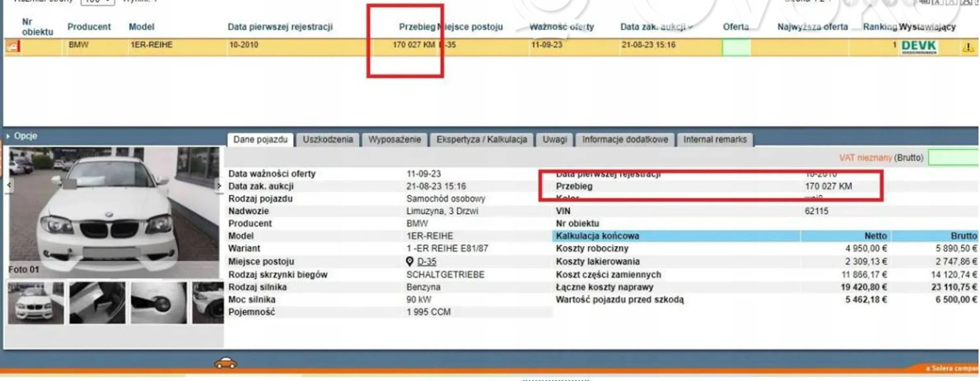Open the page size dropdown
Screen dimensions: 980x381
tap(98, 2)
